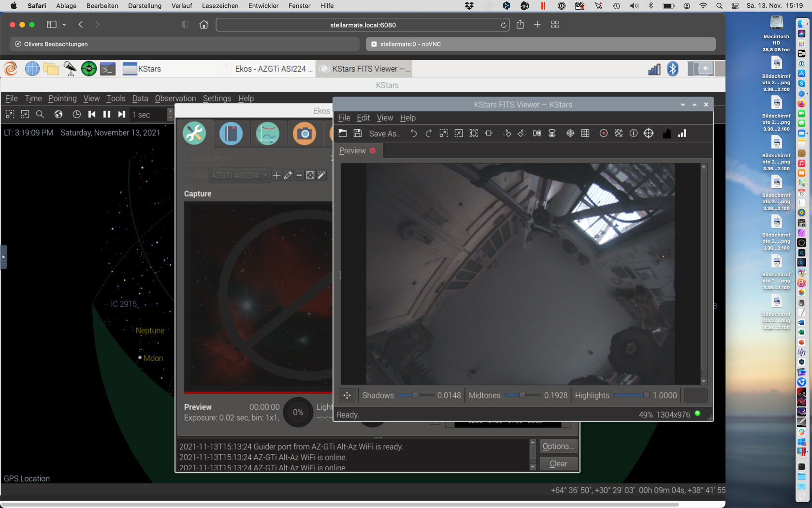The width and height of the screenshot is (812, 508).
Task: Flip FITS image vertically
Action: 552,133
